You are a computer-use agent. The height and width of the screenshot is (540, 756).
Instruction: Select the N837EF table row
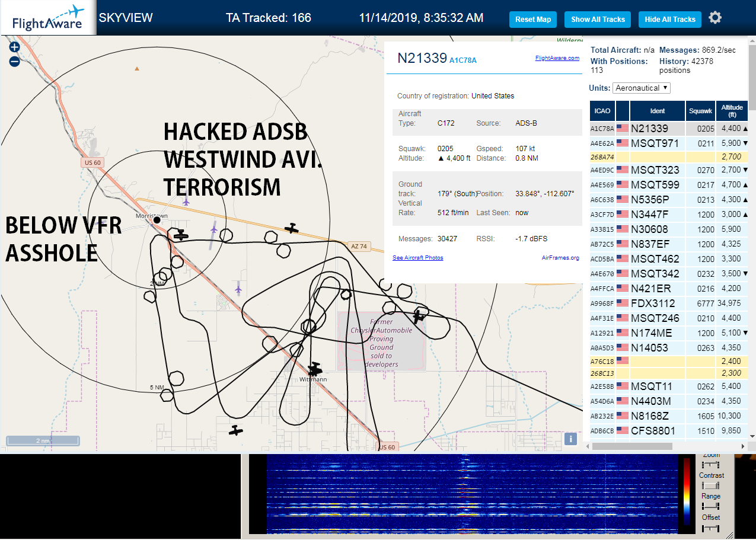pos(669,244)
